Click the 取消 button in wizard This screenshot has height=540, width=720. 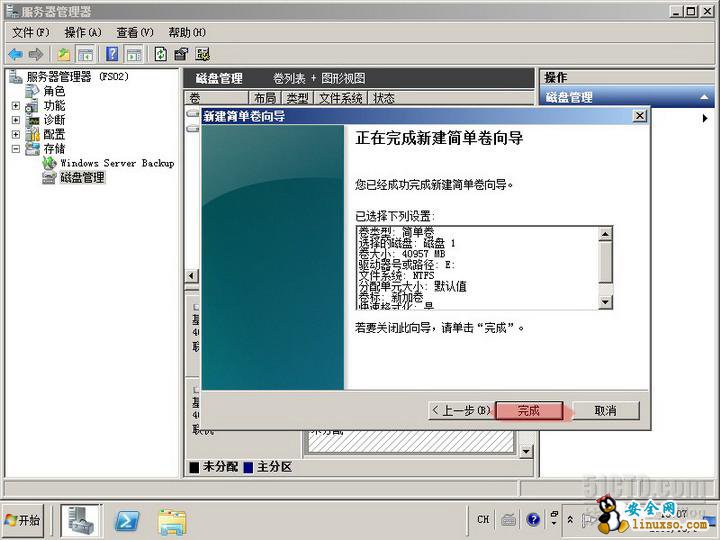point(605,411)
